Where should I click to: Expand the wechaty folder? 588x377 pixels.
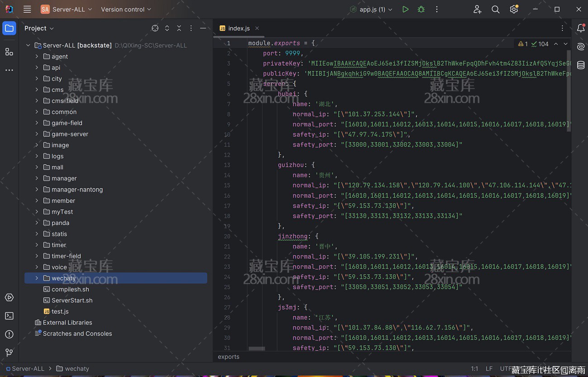pos(37,278)
